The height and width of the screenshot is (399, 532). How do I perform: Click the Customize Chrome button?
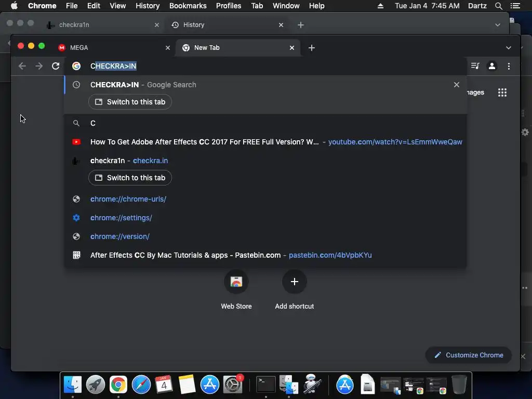(x=469, y=355)
